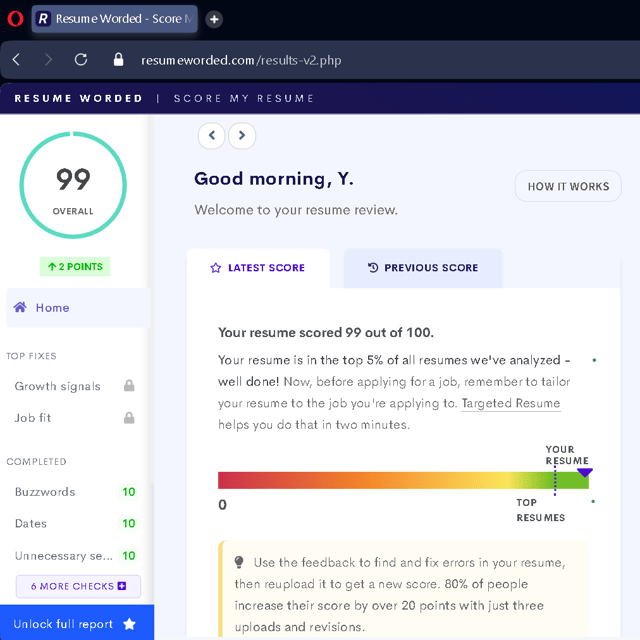Click the star icon on Latest Score tab

[x=216, y=268]
